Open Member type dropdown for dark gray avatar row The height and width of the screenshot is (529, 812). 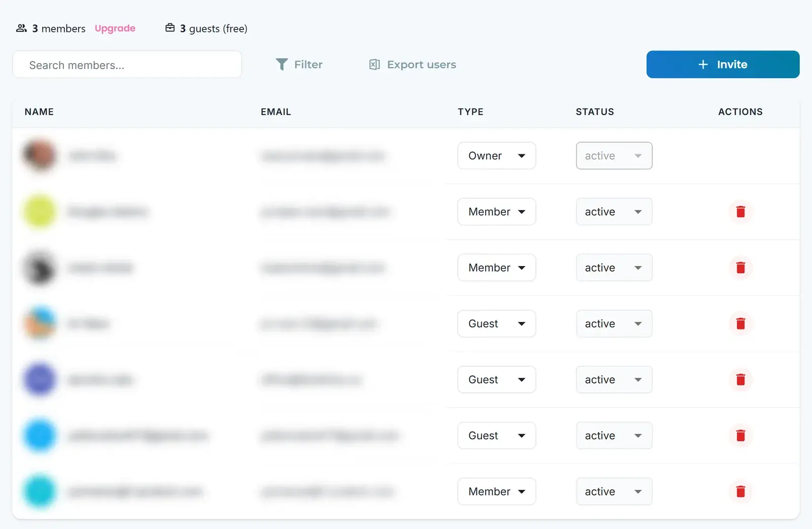point(496,268)
